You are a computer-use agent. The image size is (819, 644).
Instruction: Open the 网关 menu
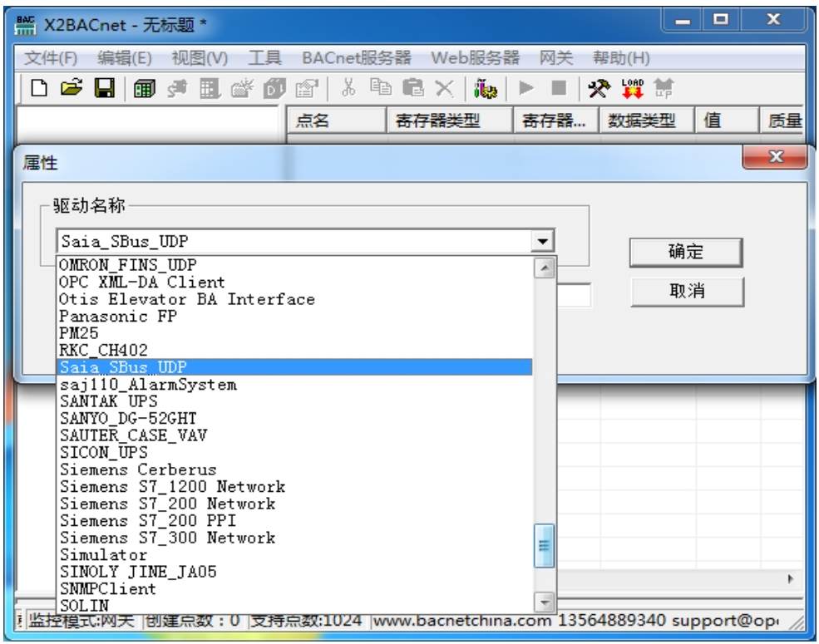(555, 57)
